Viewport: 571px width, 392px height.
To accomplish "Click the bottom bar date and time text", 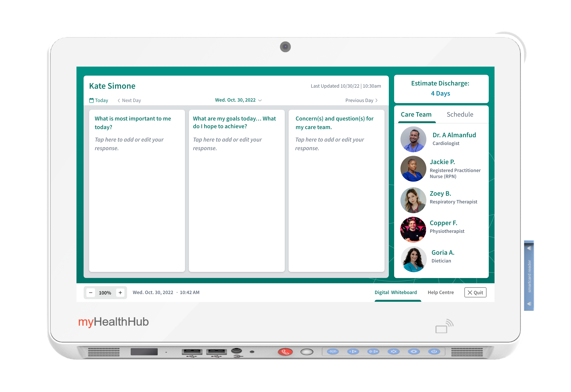I will [x=166, y=292].
